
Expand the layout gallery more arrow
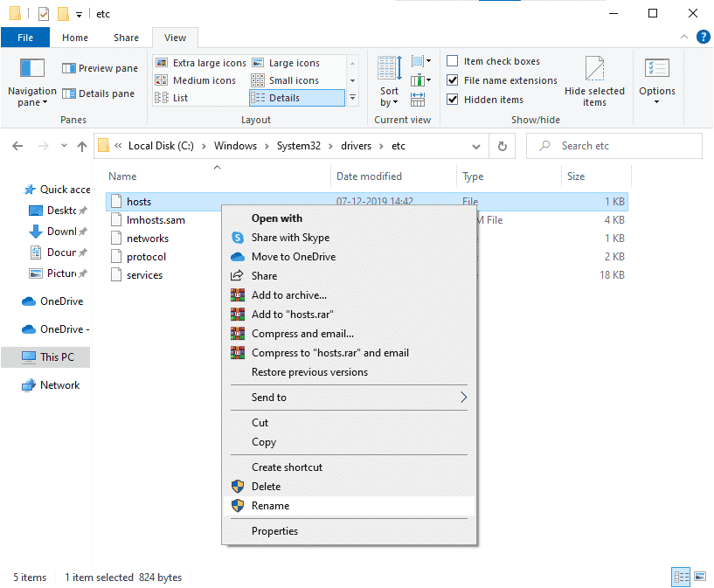coord(352,97)
